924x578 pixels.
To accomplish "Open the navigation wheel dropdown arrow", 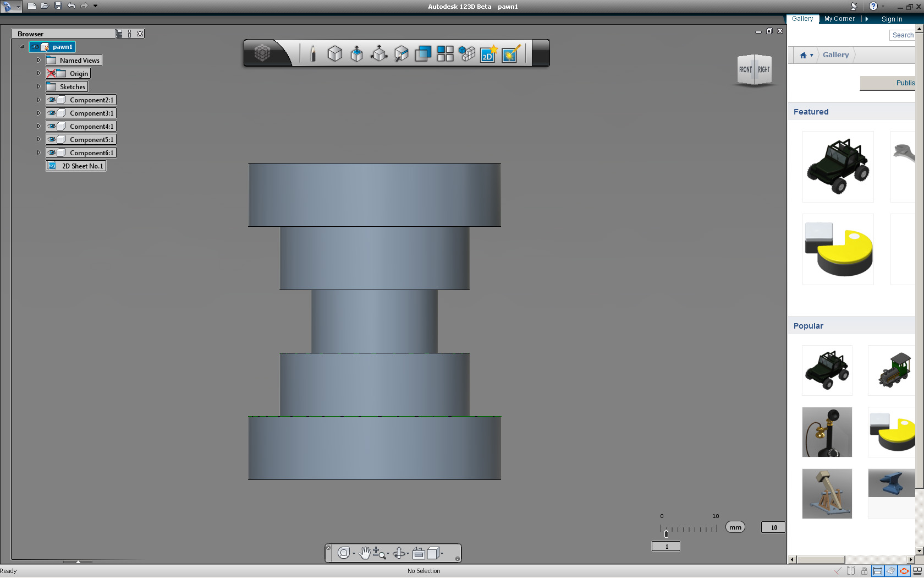I will tap(354, 554).
